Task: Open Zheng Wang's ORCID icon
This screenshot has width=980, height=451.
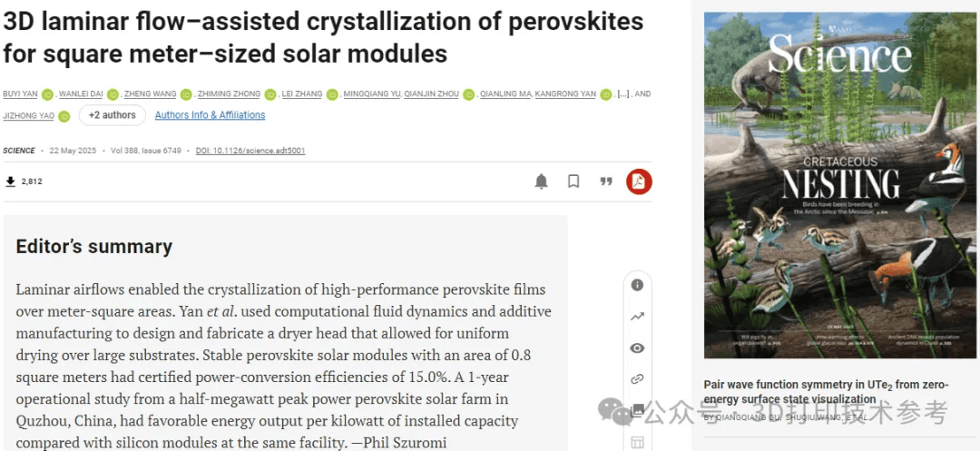Action: click(x=185, y=94)
